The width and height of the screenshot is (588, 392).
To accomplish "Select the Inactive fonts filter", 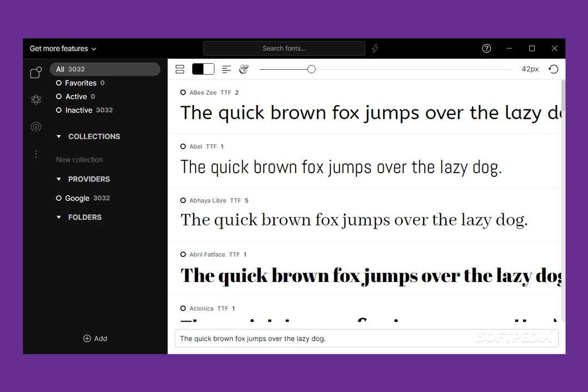I will [78, 110].
